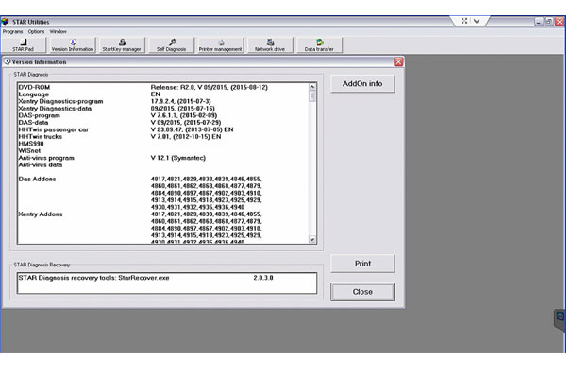Open the Window menu
This screenshot has height=377, width=588.
pos(59,31)
